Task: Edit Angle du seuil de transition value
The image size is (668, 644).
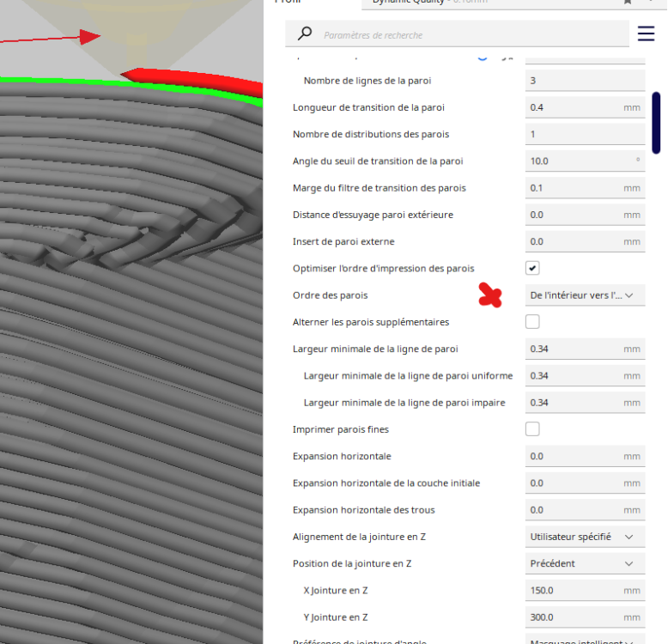Action: [x=585, y=161]
